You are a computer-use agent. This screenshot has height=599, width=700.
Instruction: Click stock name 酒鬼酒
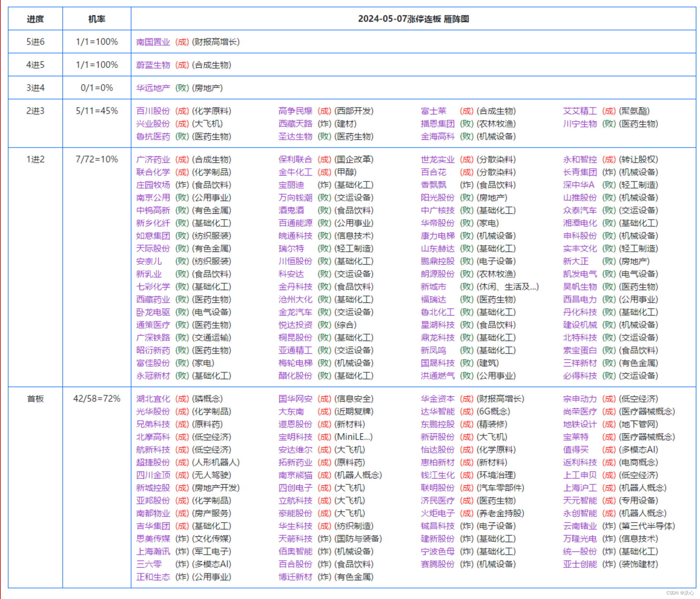pos(291,210)
